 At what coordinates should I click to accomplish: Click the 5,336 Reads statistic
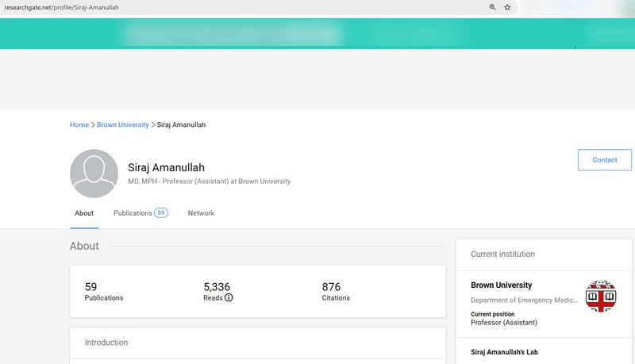pos(217,292)
